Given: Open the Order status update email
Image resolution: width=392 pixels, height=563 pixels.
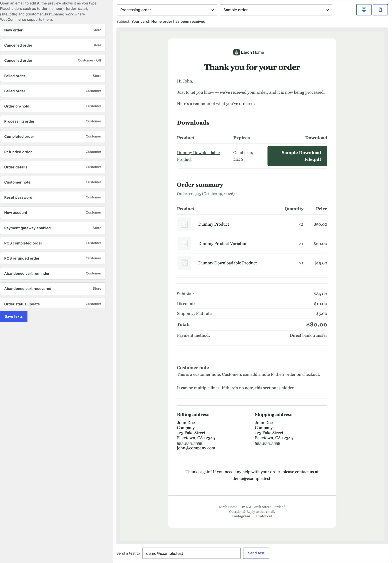Looking at the screenshot, I should (53, 303).
